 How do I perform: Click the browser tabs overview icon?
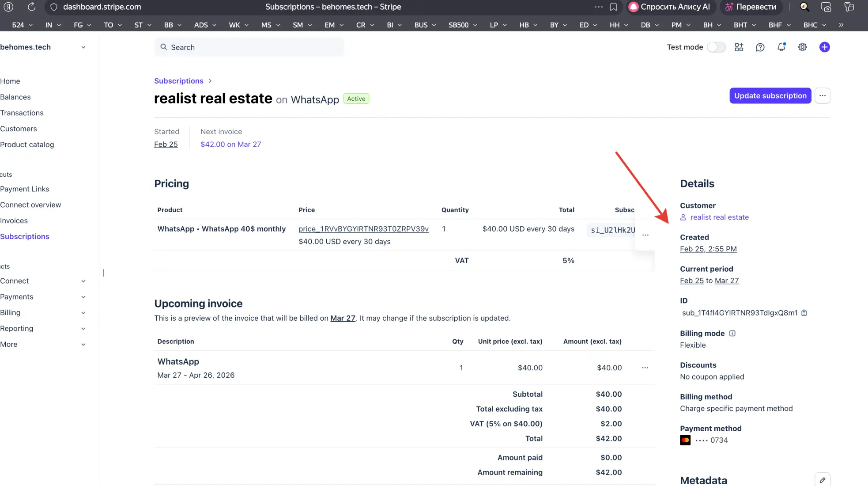click(849, 7)
